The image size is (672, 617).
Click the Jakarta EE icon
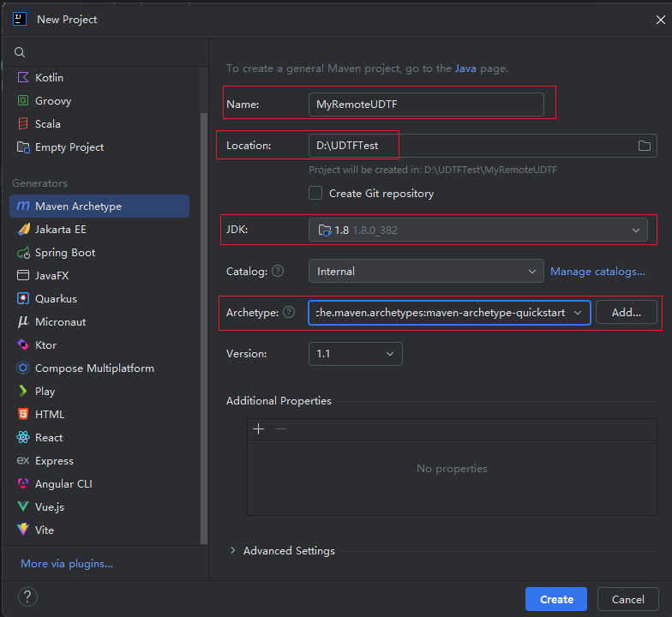tap(24, 230)
